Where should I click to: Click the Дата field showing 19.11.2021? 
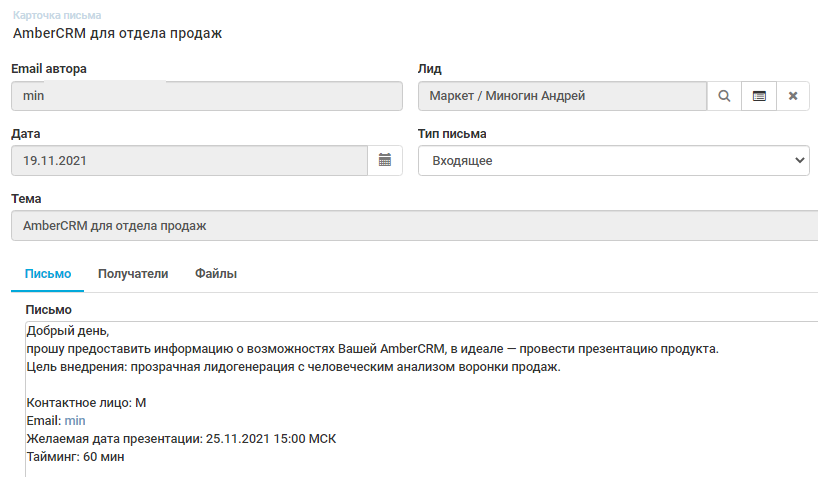[x=189, y=161]
